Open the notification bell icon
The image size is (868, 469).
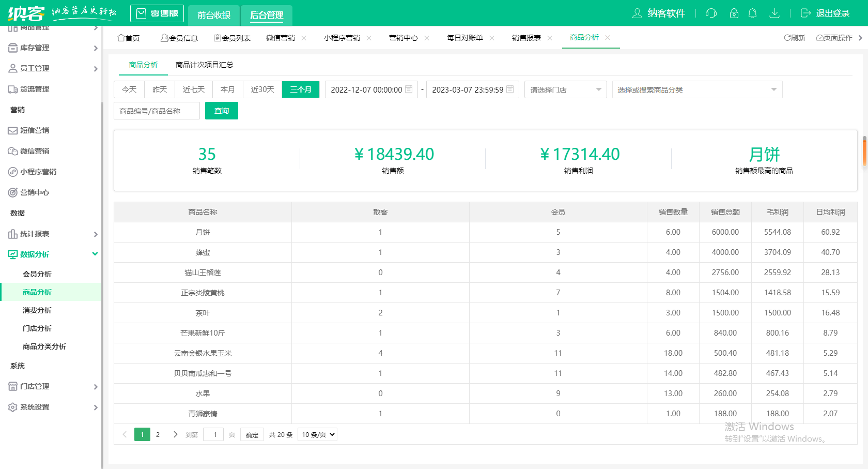pyautogui.click(x=753, y=13)
